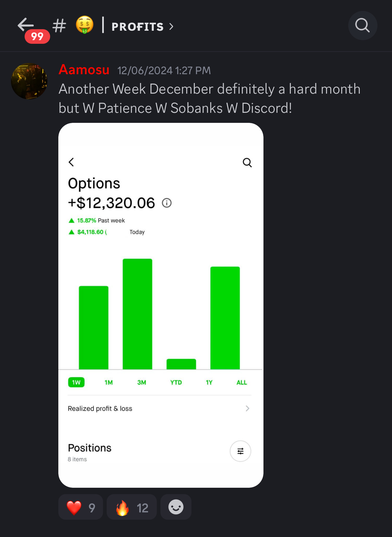Open Realized profit & loss chevron

click(x=248, y=408)
